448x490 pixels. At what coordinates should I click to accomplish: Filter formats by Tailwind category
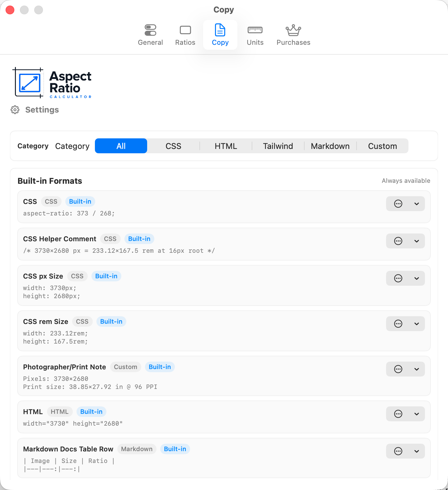click(x=278, y=146)
